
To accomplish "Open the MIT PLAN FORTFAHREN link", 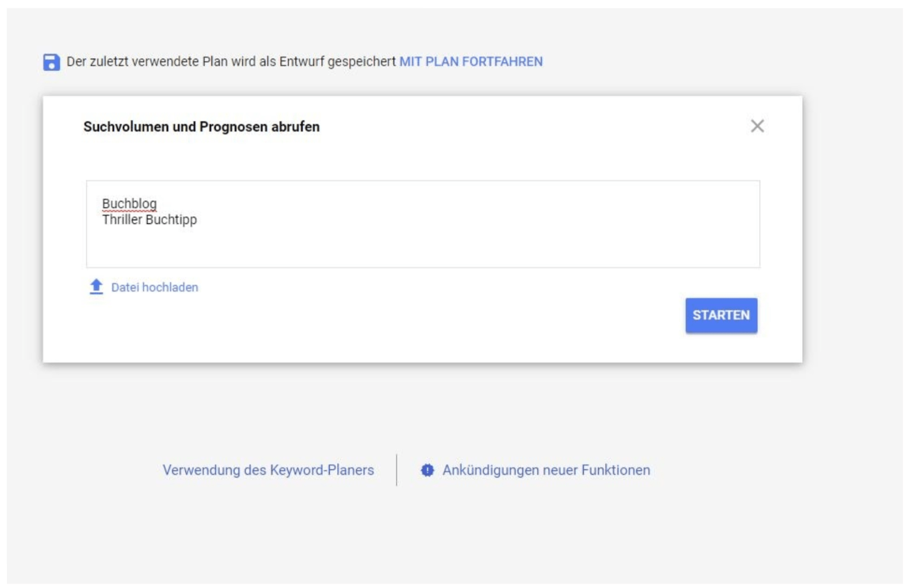I will click(x=471, y=62).
